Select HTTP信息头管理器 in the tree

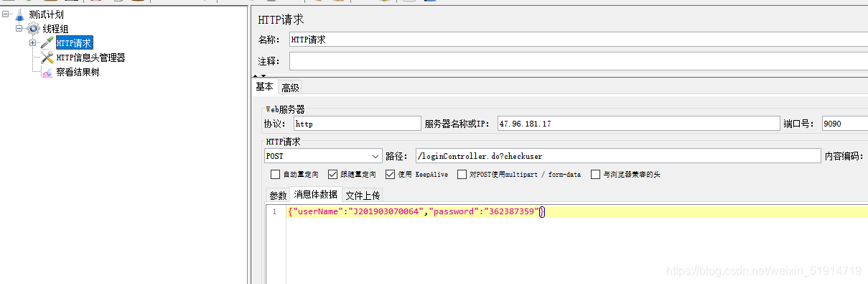pos(90,58)
